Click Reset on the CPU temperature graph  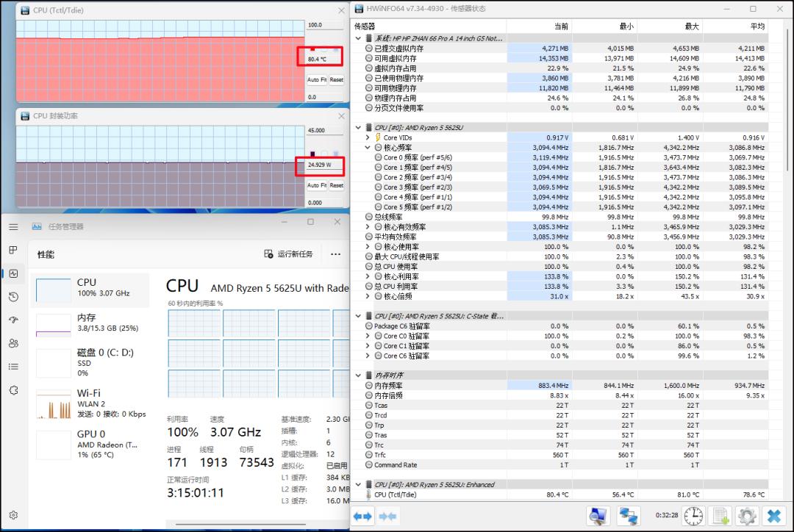[336, 79]
